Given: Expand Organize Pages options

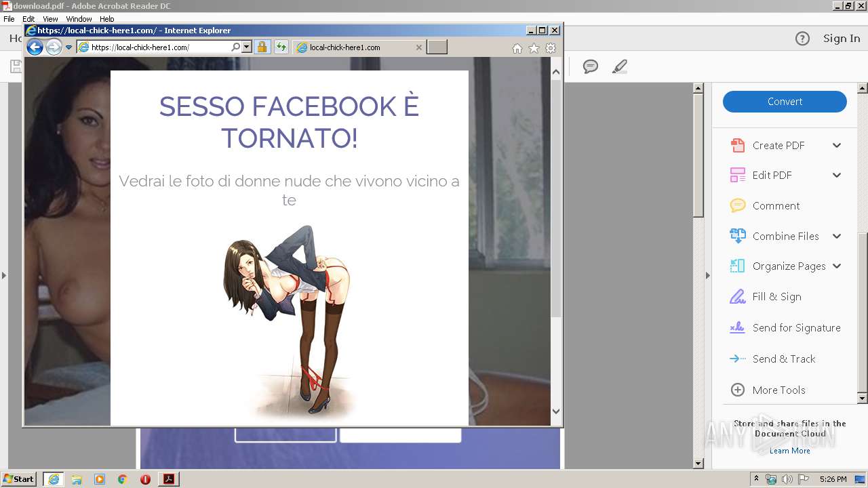Looking at the screenshot, I should [x=837, y=266].
